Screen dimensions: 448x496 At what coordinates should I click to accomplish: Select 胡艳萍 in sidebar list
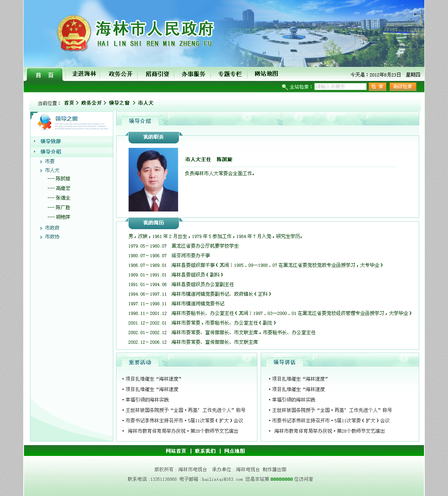point(63,217)
